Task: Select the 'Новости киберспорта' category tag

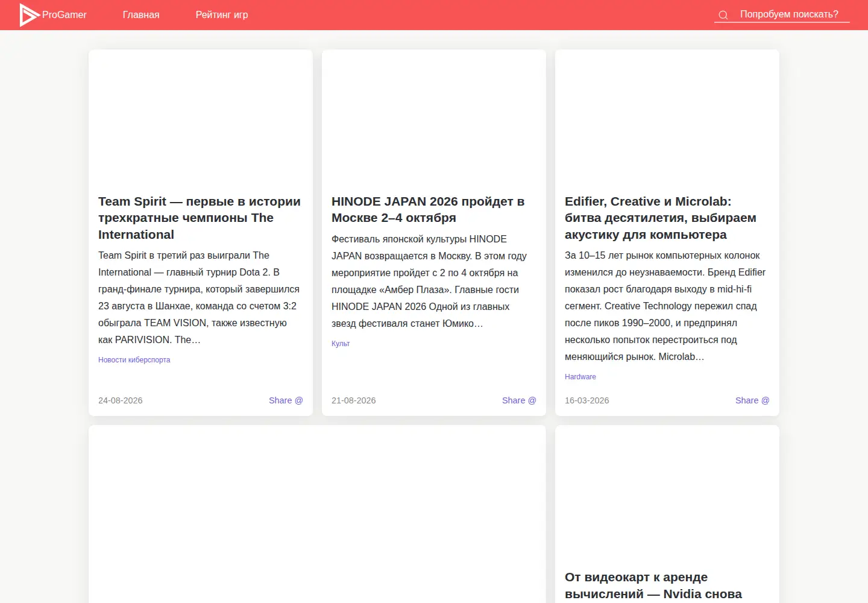Action: pyautogui.click(x=134, y=360)
